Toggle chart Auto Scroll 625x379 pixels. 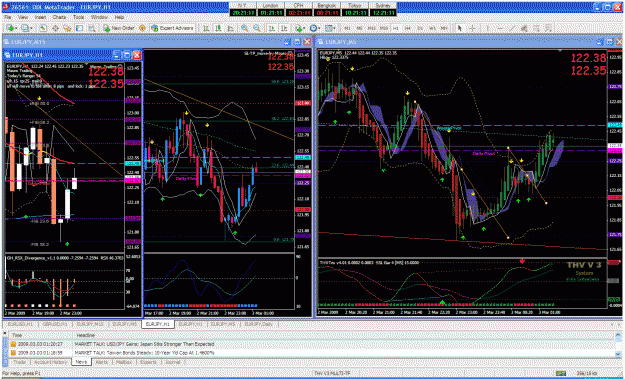pos(271,28)
